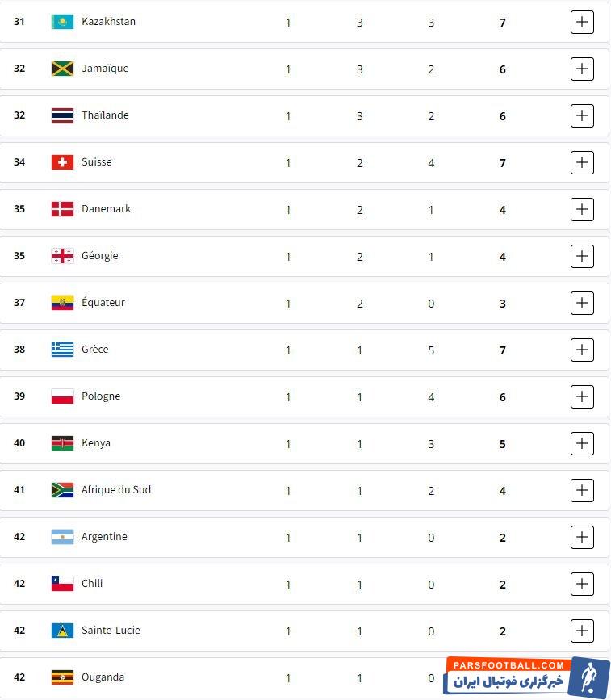Expand the Géorgie medal details
The image size is (611, 700).
[582, 256]
